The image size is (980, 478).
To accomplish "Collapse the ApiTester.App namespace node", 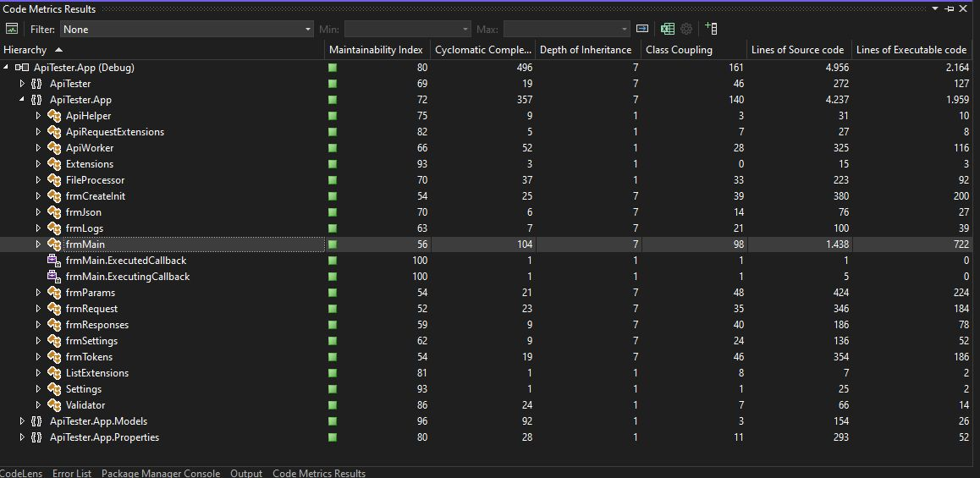I will (22, 100).
